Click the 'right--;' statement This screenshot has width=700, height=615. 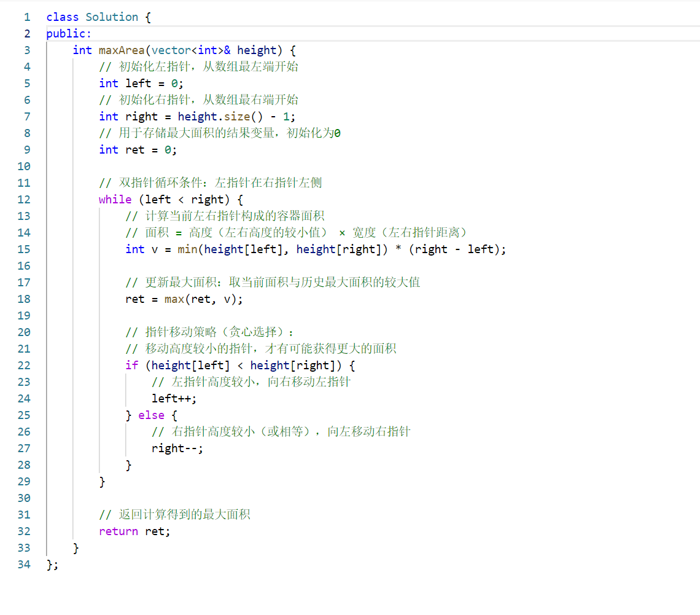[x=177, y=449]
